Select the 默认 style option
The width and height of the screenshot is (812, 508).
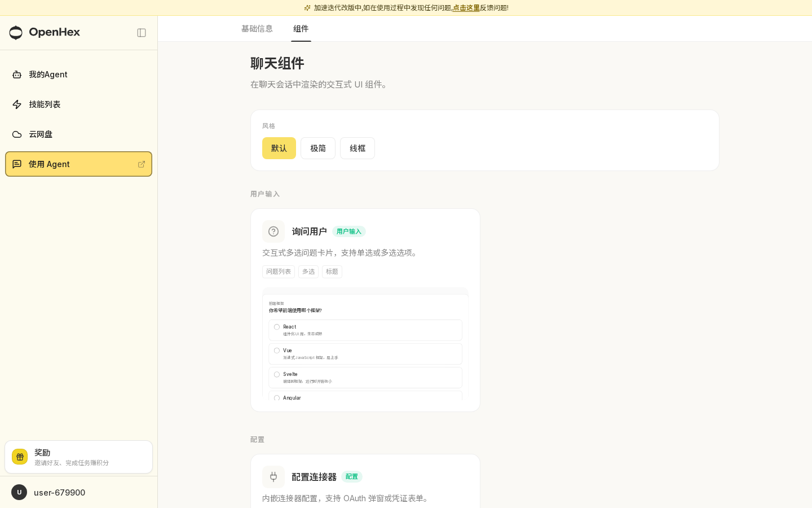coord(279,148)
